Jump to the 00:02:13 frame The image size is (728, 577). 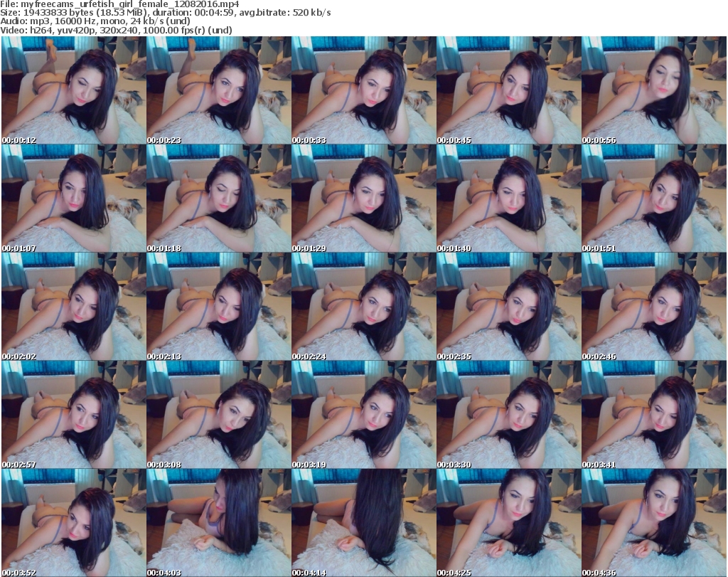(x=219, y=307)
